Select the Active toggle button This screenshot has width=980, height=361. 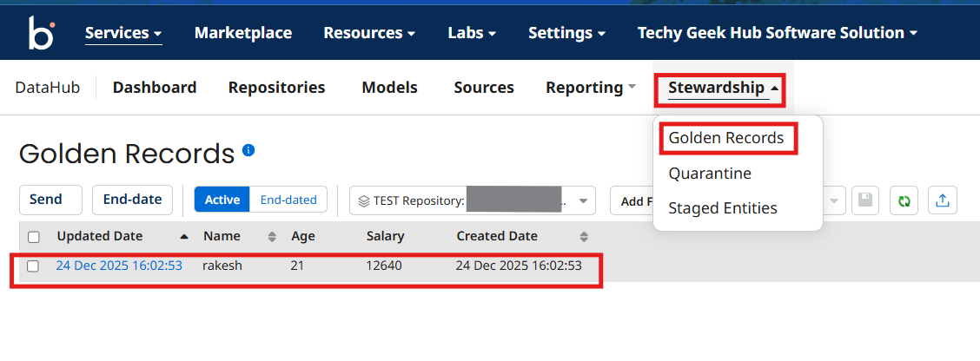222,200
